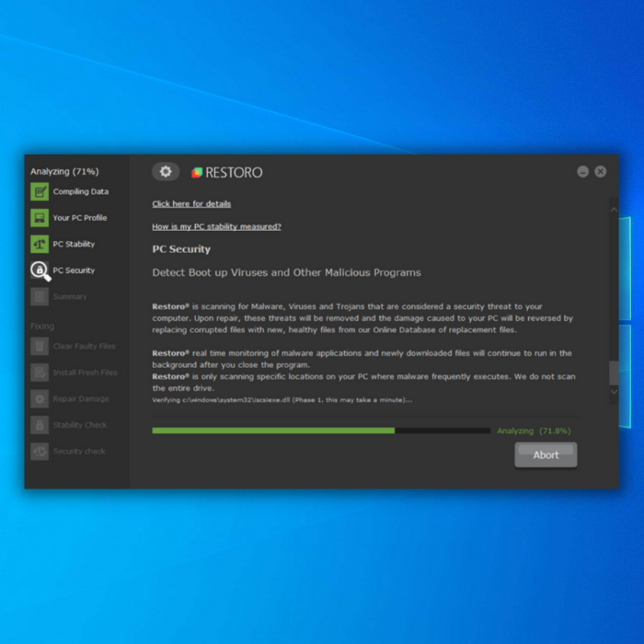Screen dimensions: 644x644
Task: Click 'Detect Boot up Viruses' subtitle
Action: pos(287,272)
